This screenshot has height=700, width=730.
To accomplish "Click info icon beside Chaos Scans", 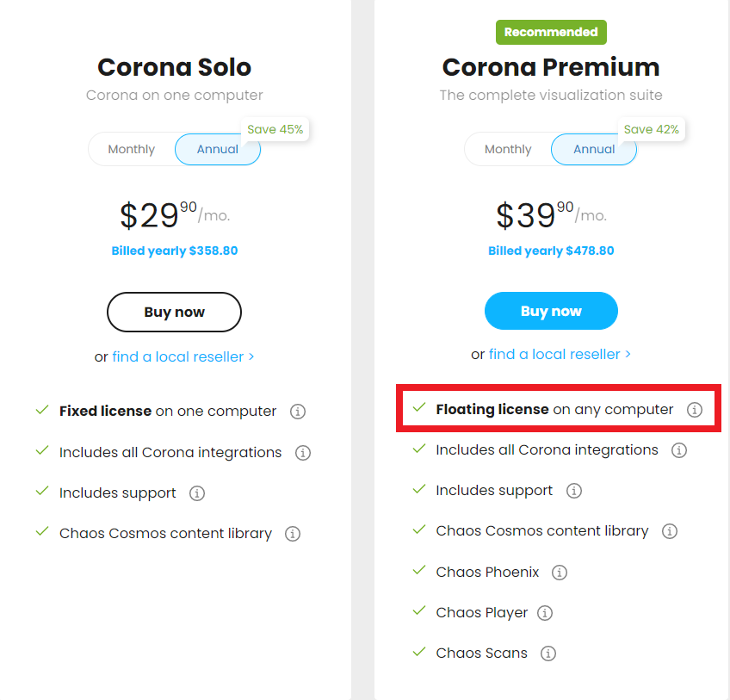I will tap(547, 654).
